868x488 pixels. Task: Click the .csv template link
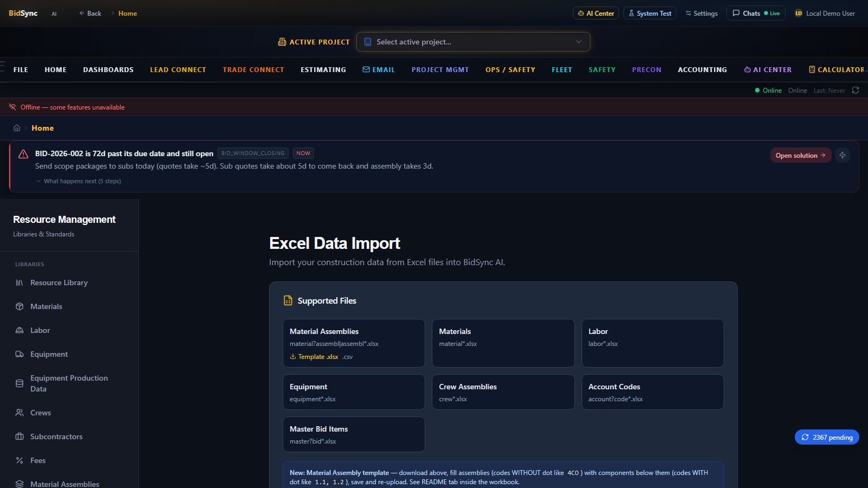pyautogui.click(x=347, y=357)
